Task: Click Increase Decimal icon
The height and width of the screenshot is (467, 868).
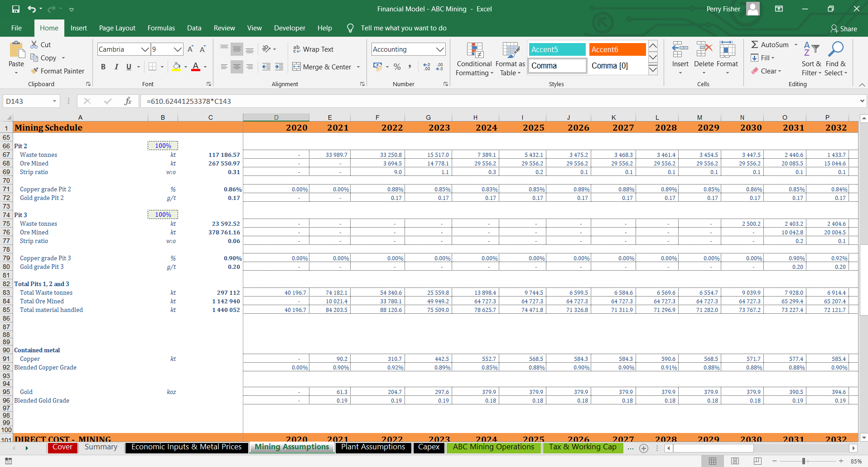Action: [427, 67]
